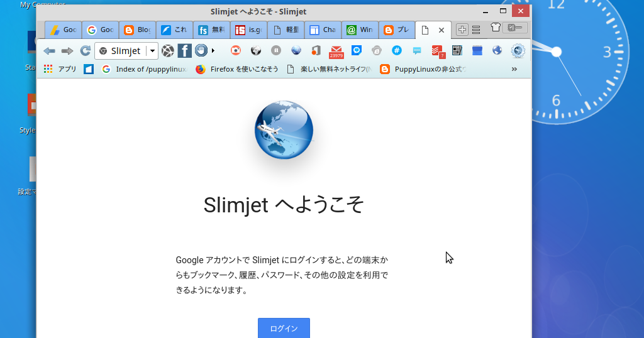Click the blue earth globe extension icon
Viewport: 644px width, 338px height.
pyautogui.click(x=497, y=50)
